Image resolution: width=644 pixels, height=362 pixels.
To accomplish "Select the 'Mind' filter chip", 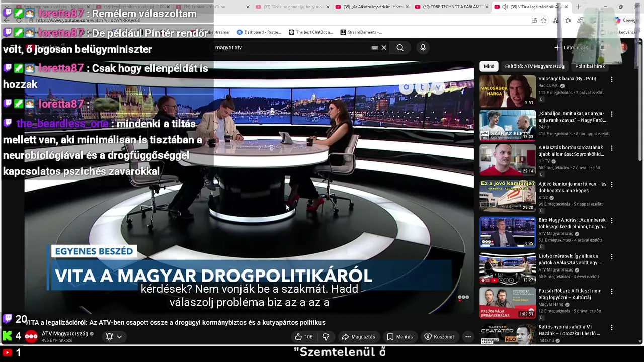I will tap(489, 66).
